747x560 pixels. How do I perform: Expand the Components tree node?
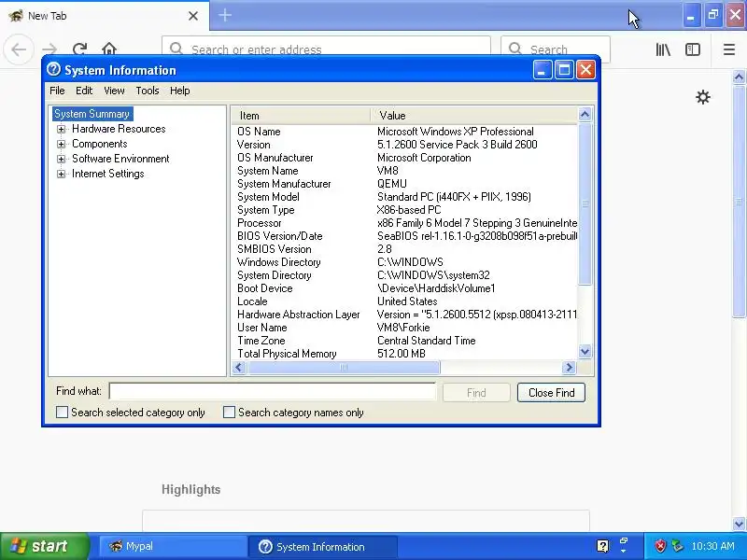point(61,144)
